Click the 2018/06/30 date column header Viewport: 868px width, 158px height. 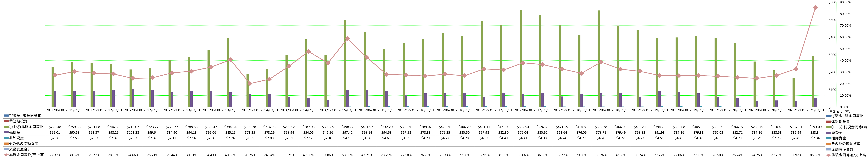pos(601,110)
